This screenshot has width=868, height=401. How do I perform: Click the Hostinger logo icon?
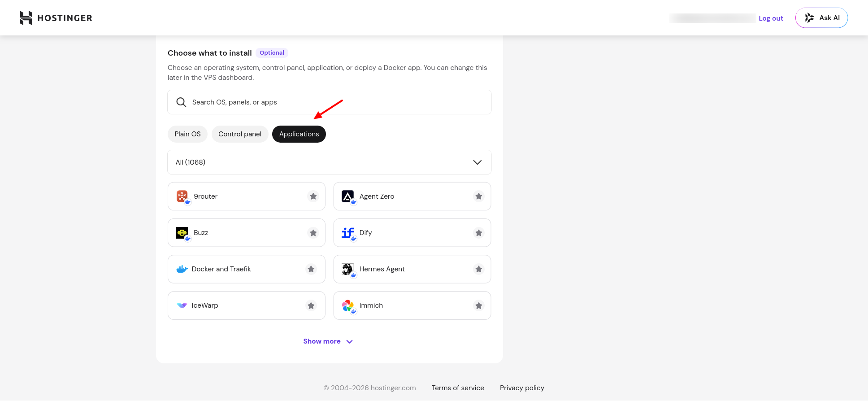pyautogui.click(x=26, y=18)
